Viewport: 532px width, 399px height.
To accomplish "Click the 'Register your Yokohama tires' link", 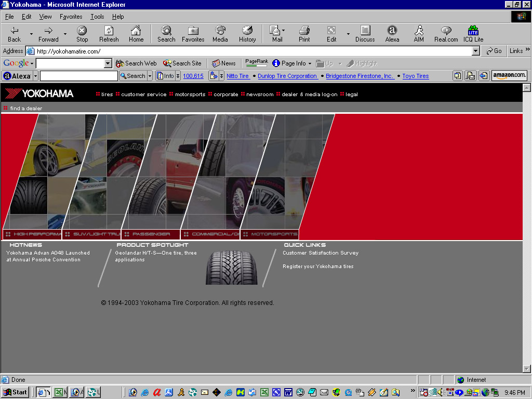I will [x=318, y=267].
